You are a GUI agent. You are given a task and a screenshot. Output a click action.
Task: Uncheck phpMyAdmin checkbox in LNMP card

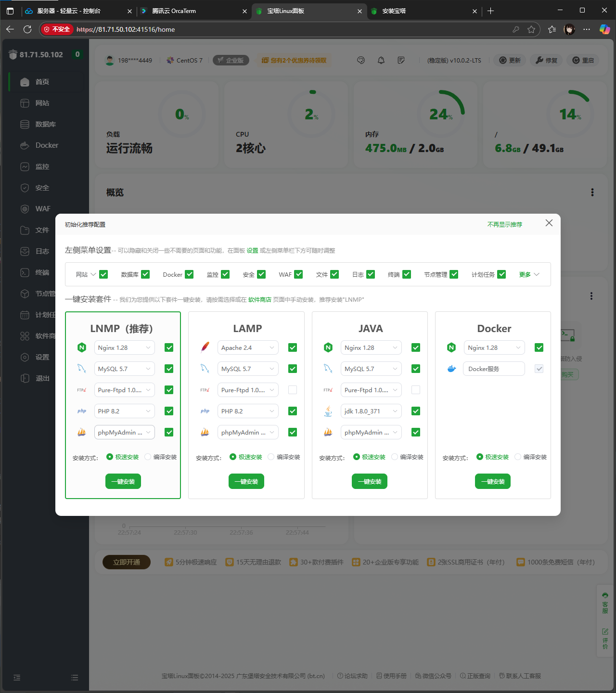(169, 432)
